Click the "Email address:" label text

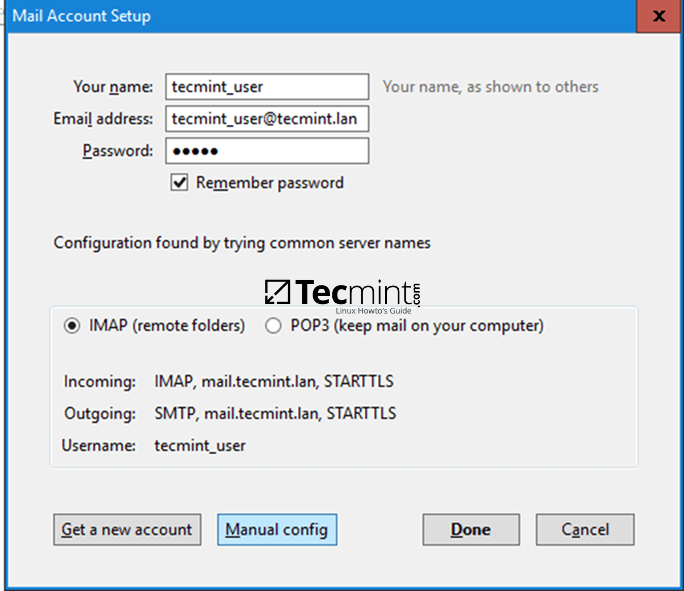point(103,119)
